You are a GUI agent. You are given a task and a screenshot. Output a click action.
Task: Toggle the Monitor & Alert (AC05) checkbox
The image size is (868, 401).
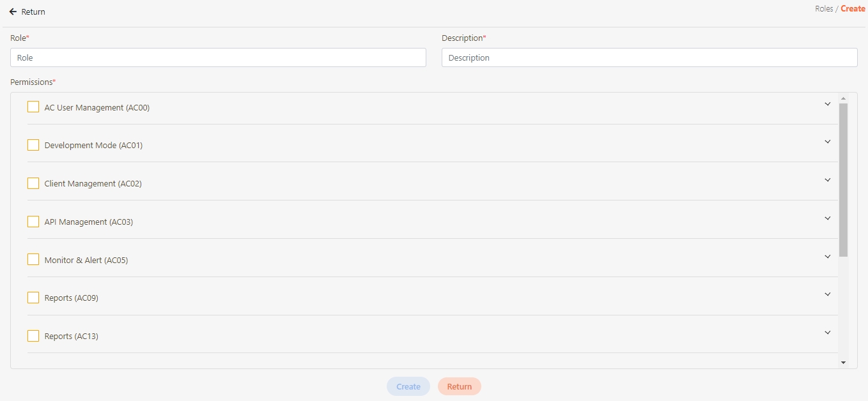(x=33, y=260)
